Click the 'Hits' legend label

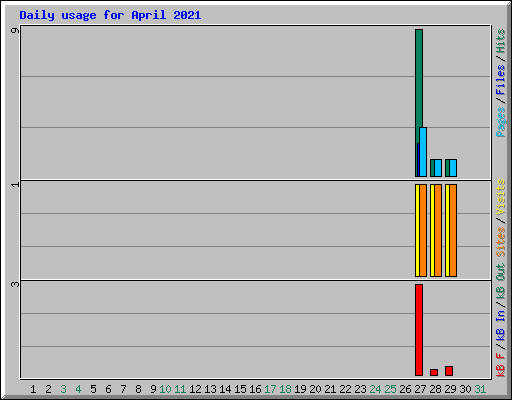(x=501, y=41)
